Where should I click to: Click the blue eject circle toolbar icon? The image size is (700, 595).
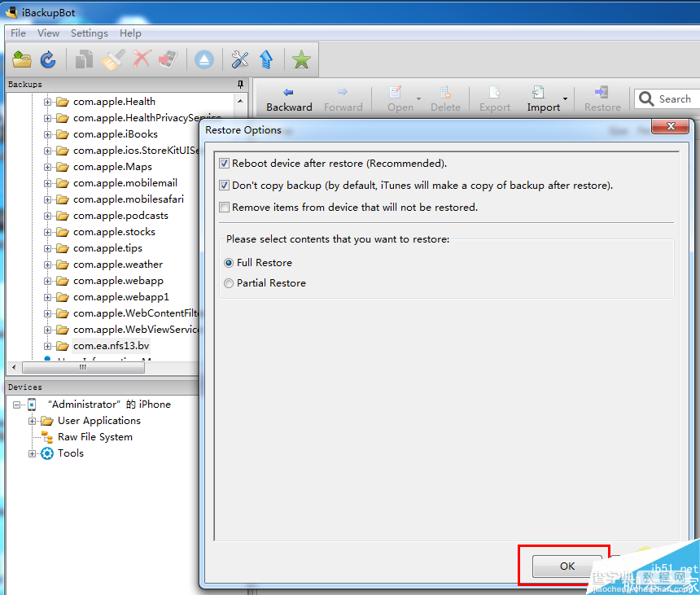click(x=204, y=59)
